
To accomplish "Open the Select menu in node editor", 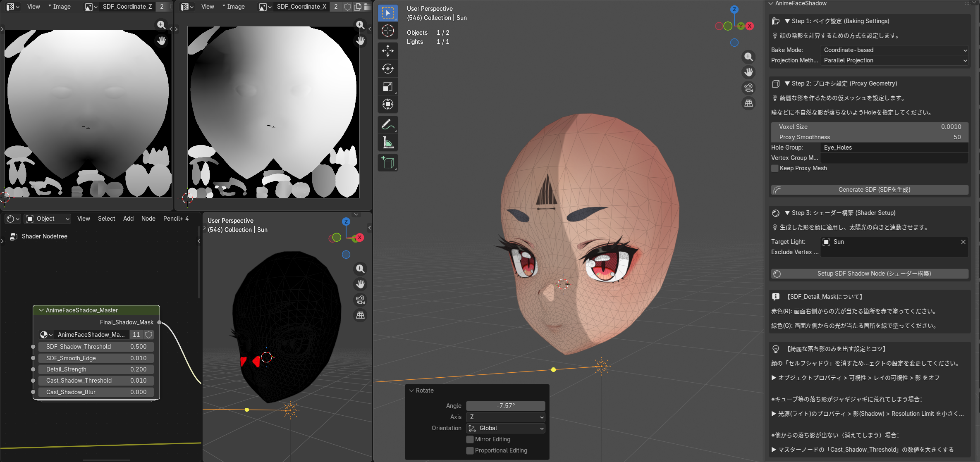I will coord(106,219).
